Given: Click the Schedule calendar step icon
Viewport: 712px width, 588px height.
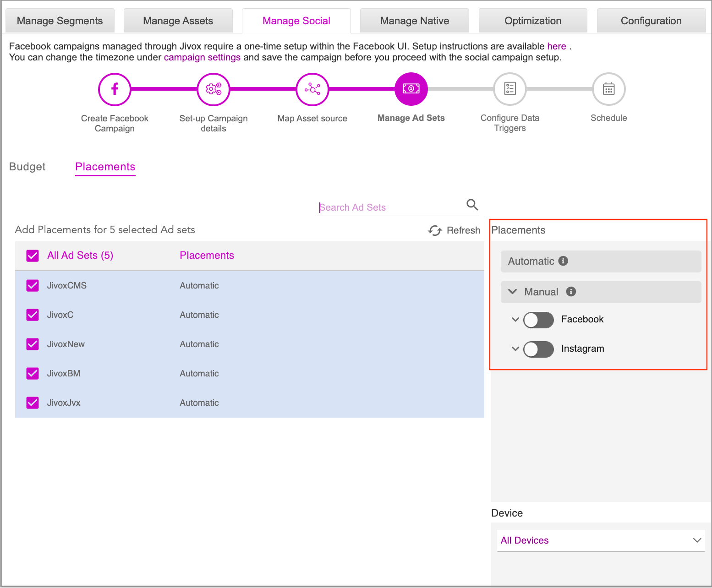Looking at the screenshot, I should [x=609, y=89].
